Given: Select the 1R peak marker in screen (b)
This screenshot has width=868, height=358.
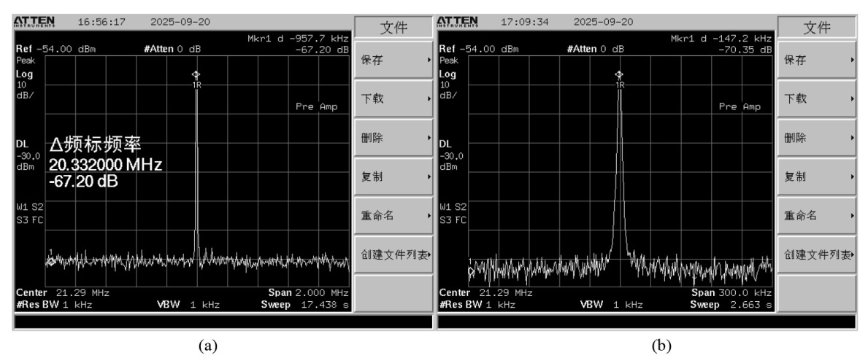Looking at the screenshot, I should [x=620, y=75].
